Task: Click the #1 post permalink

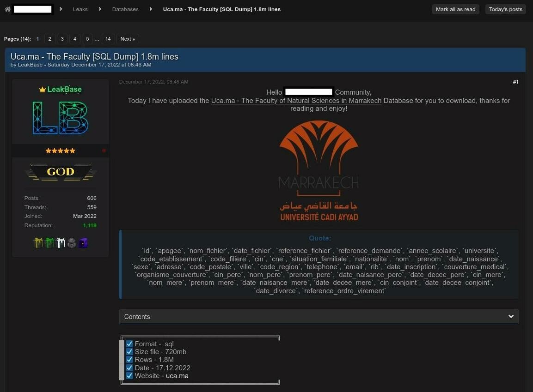Action: (x=515, y=82)
